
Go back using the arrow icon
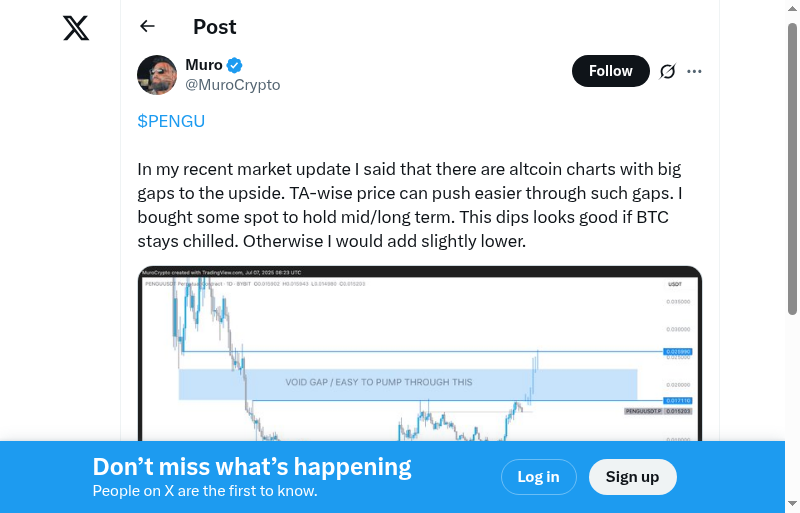point(148,27)
